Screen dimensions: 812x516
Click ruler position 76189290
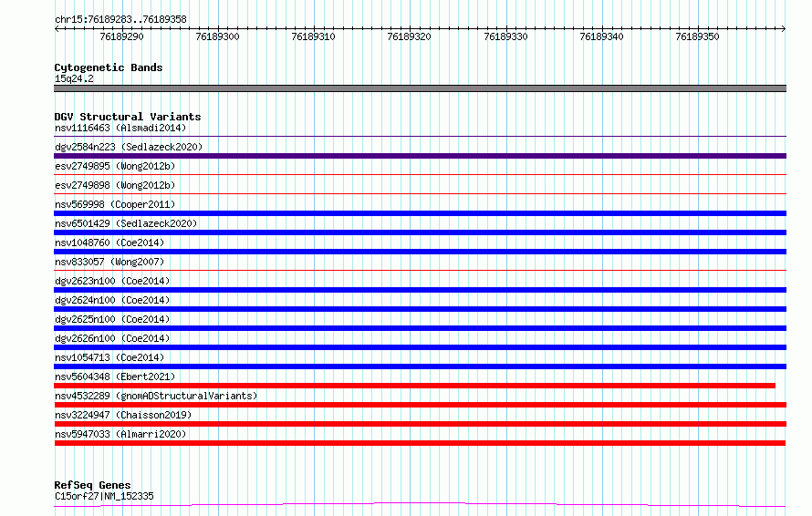121,36
